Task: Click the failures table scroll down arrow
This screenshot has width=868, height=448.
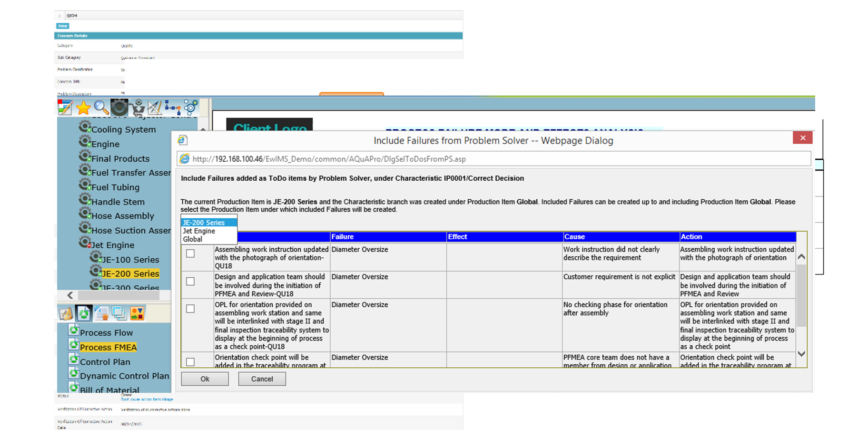Action: coord(801,354)
